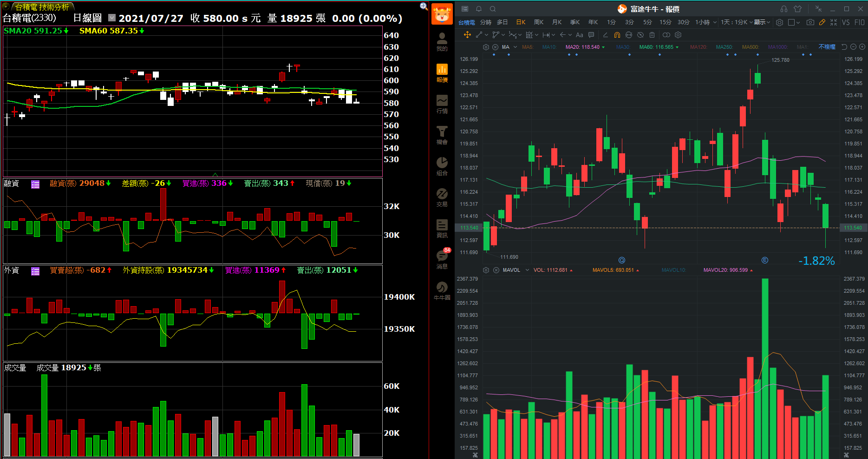Open the 顯示 display dropdown

(762, 22)
